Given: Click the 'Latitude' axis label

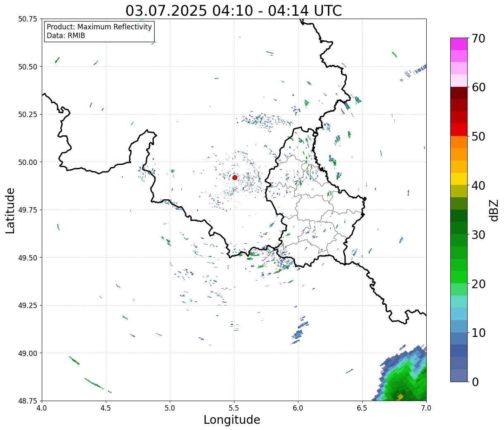Looking at the screenshot, I should tap(10, 210).
